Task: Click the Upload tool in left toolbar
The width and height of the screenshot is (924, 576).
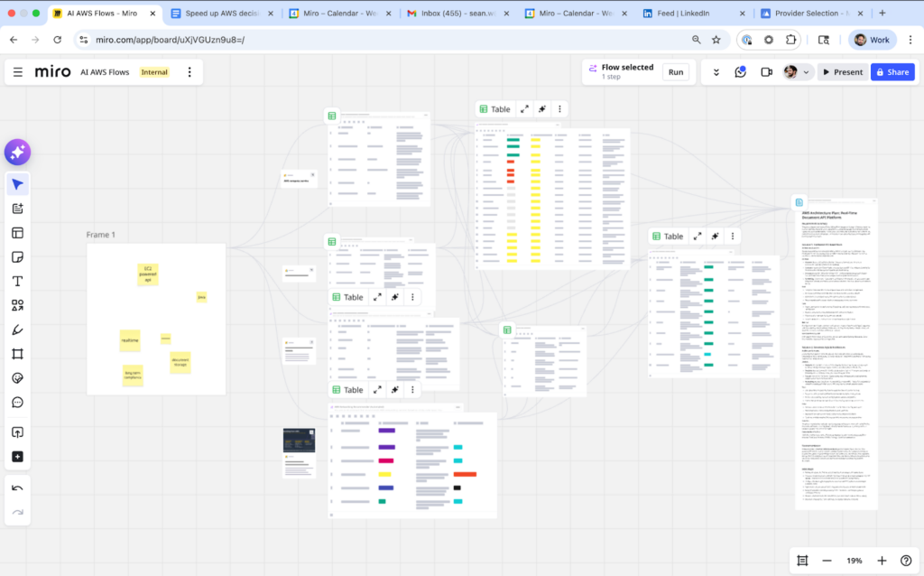Action: [17, 432]
